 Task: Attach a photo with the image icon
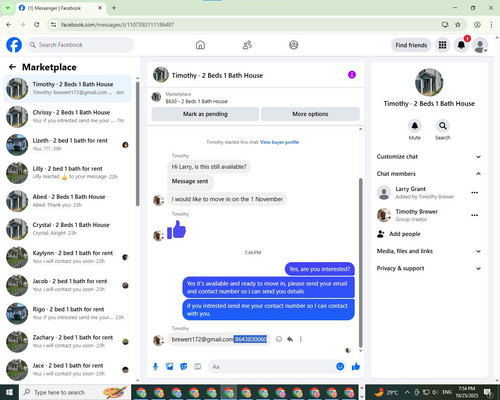pos(170,367)
